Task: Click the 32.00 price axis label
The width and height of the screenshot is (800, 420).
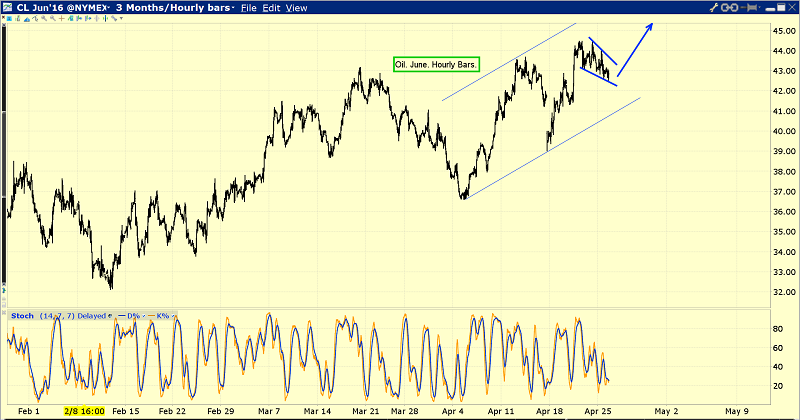Action: (784, 292)
